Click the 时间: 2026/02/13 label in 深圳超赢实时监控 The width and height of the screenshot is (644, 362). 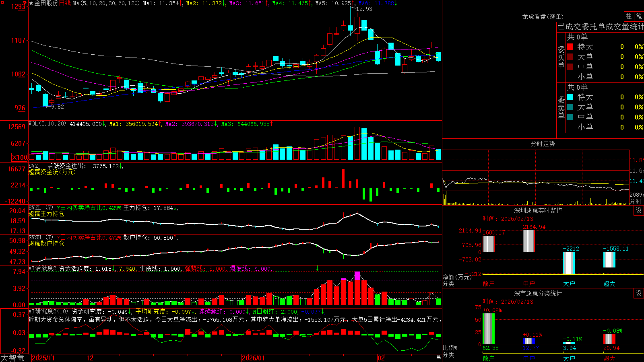click(x=508, y=219)
